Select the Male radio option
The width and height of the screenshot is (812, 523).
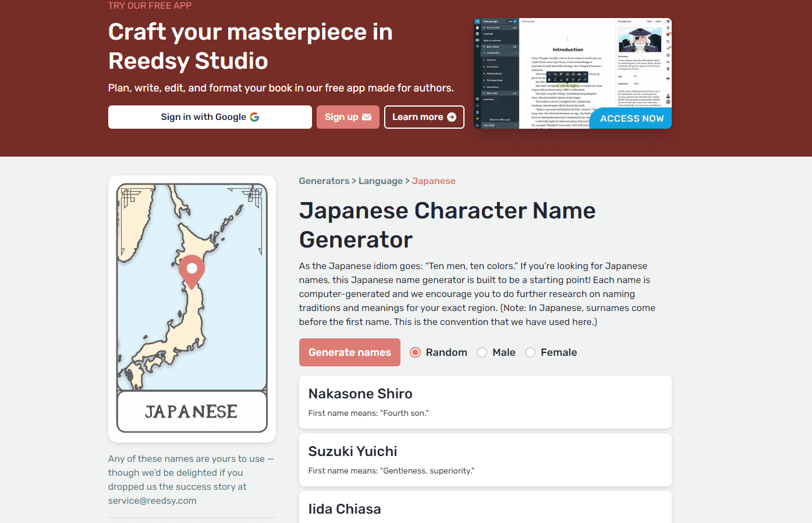(x=482, y=352)
